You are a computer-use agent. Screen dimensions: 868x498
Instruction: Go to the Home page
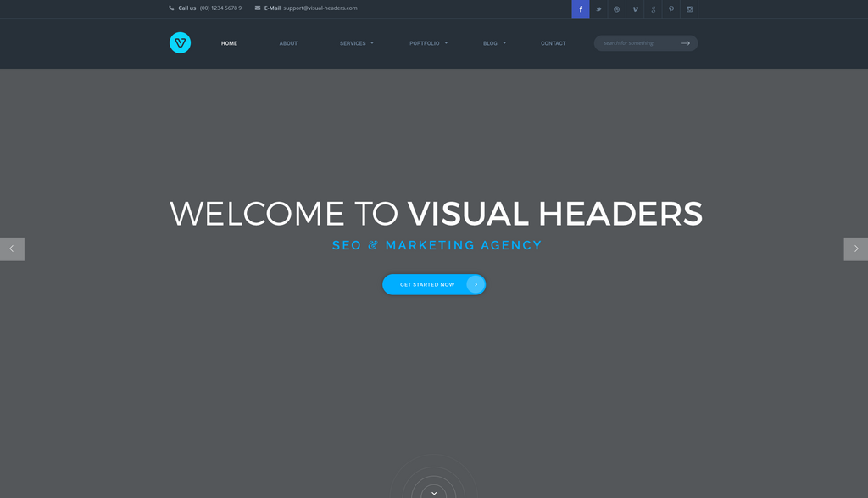coord(229,43)
